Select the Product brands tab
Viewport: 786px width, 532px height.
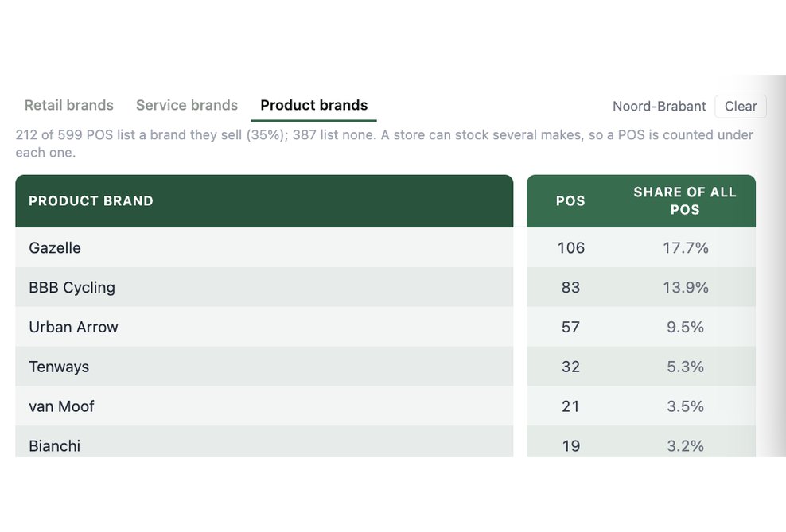pyautogui.click(x=313, y=105)
